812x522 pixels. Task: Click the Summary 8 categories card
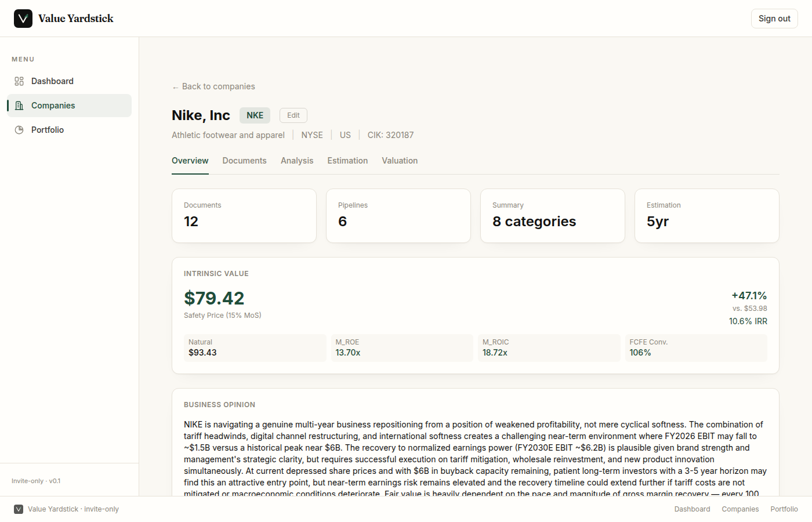(553, 216)
